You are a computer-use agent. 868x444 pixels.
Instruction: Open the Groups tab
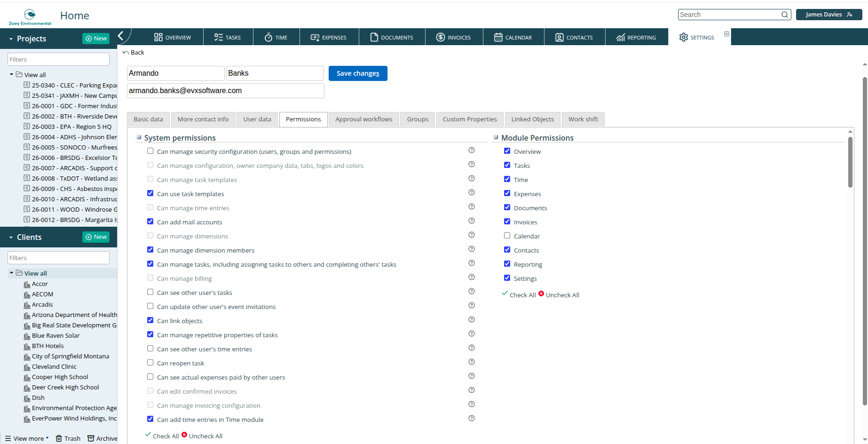click(x=418, y=119)
